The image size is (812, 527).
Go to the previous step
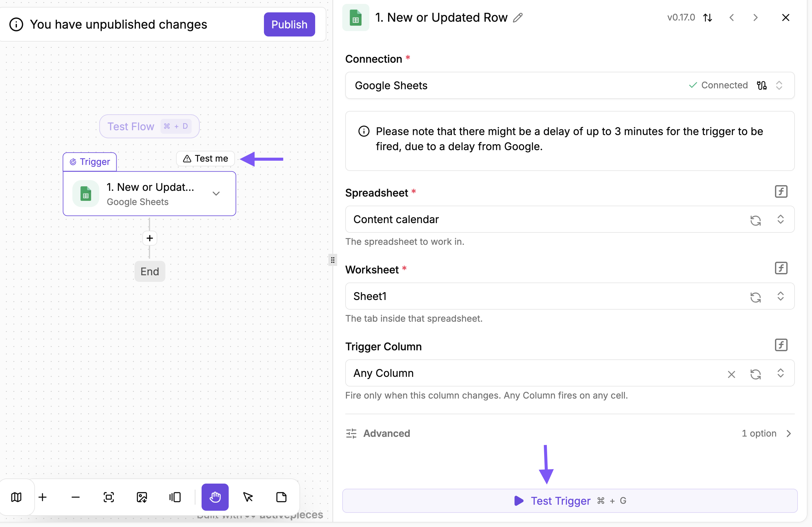pos(732,17)
